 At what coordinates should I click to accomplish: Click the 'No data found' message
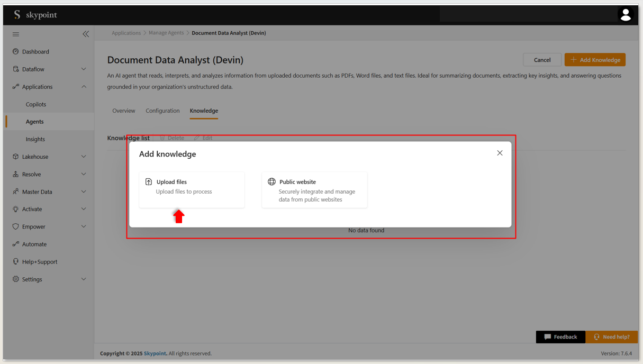coord(366,231)
